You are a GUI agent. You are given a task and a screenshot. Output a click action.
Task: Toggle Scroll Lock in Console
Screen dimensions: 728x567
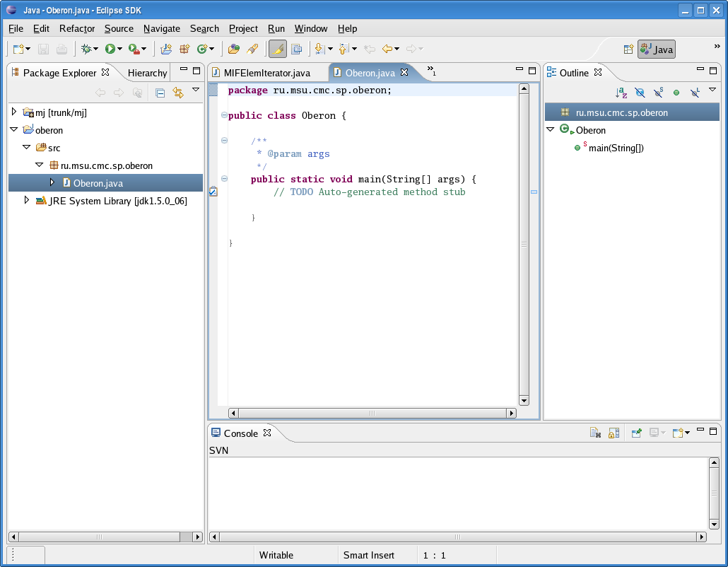pos(613,433)
